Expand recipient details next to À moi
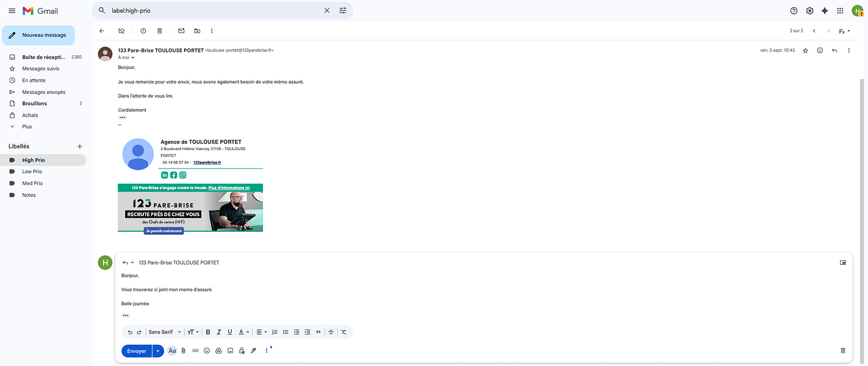868x366 pixels. click(133, 57)
